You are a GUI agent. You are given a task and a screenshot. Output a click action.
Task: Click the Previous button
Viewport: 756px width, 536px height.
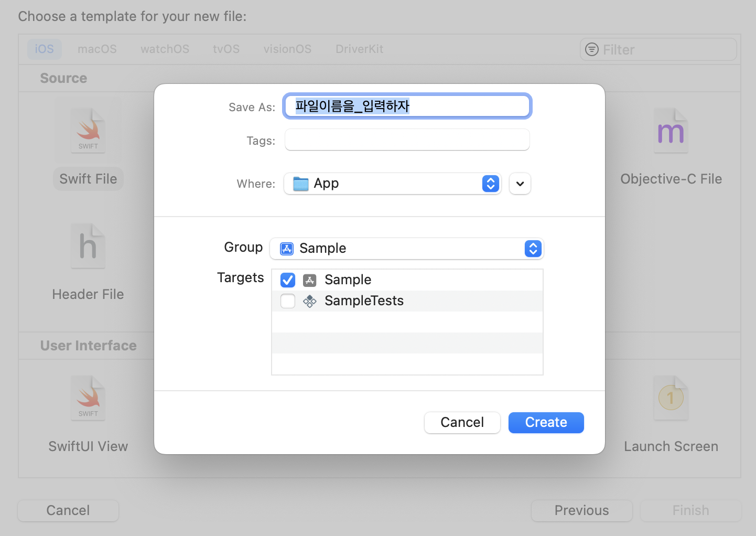point(582,510)
